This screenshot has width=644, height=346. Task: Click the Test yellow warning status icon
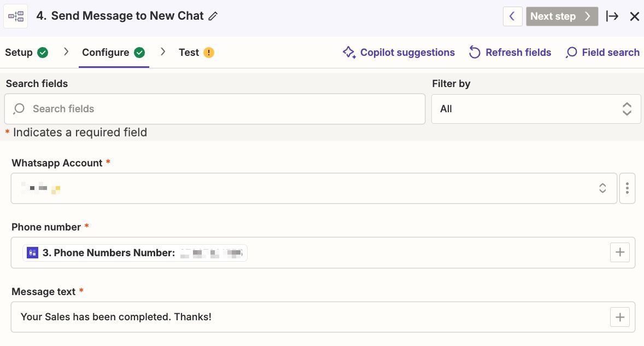pyautogui.click(x=209, y=52)
